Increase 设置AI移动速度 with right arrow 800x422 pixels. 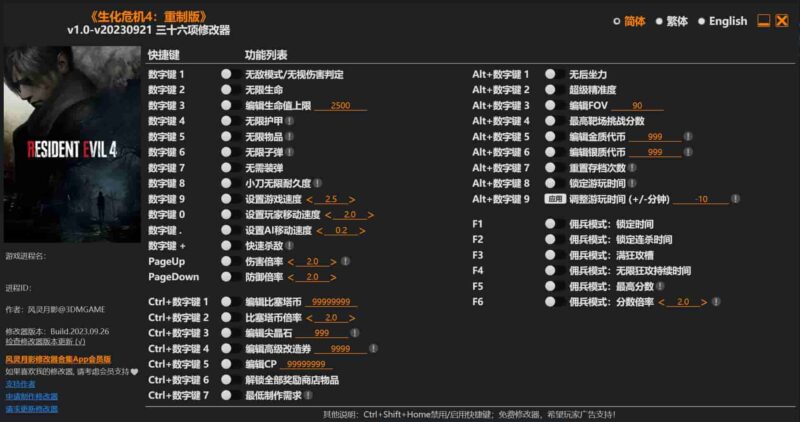[362, 231]
